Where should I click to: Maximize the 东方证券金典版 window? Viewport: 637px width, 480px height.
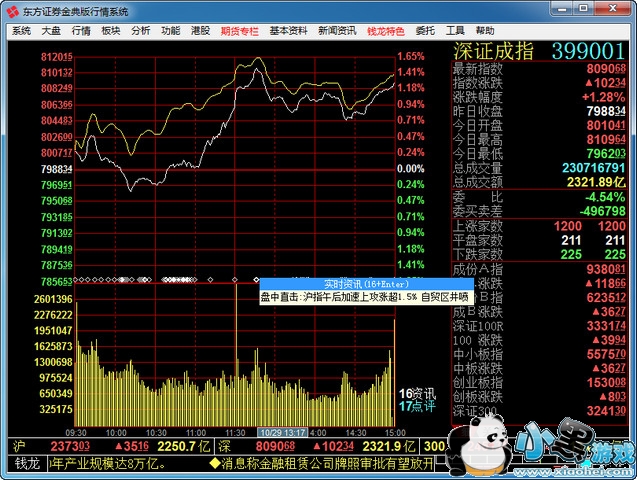584,9
